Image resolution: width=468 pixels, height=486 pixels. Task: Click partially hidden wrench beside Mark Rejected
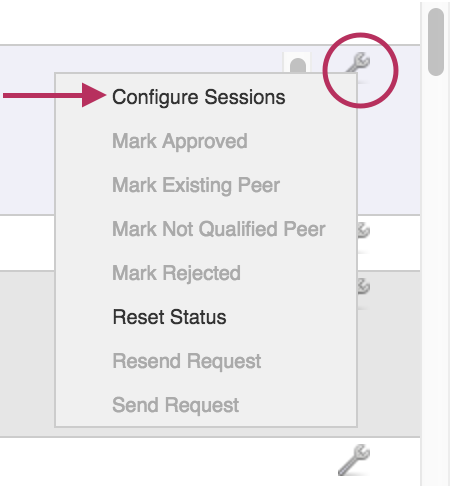point(364,286)
